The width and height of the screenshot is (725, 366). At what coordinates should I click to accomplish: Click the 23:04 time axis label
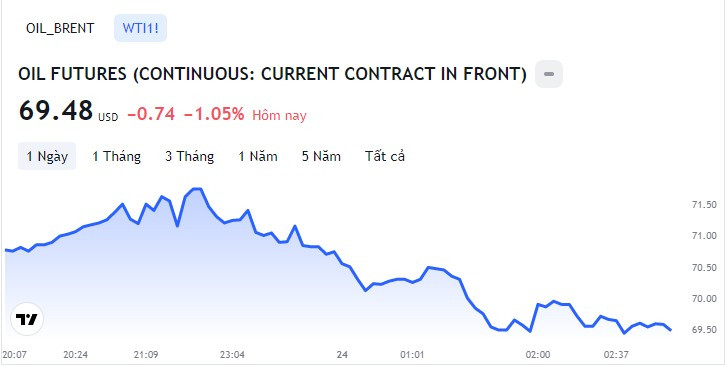coord(232,355)
